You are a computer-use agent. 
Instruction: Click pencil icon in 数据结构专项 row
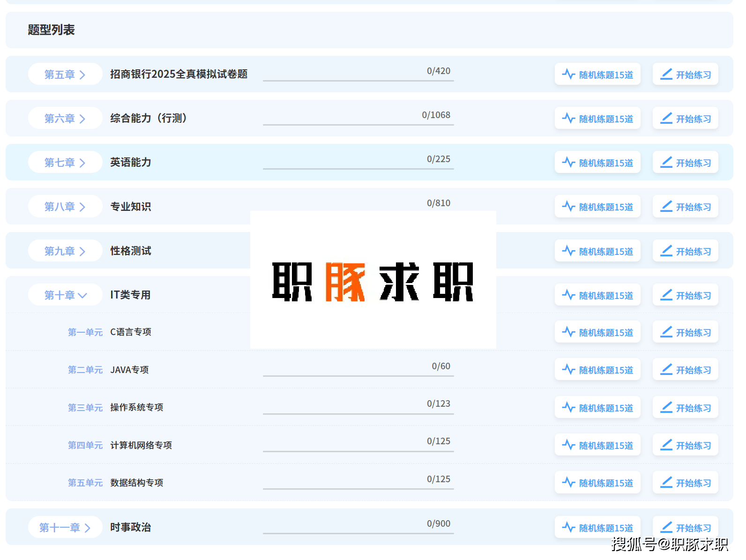pyautogui.click(x=666, y=483)
